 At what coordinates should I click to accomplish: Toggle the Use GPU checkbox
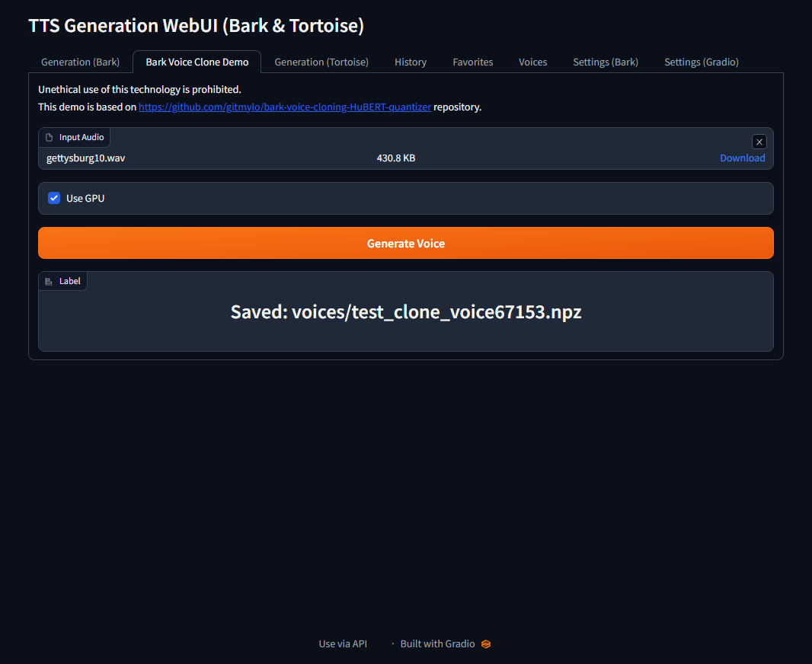click(x=54, y=198)
